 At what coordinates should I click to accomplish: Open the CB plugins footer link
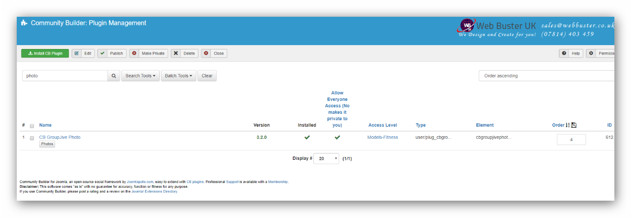click(x=195, y=182)
